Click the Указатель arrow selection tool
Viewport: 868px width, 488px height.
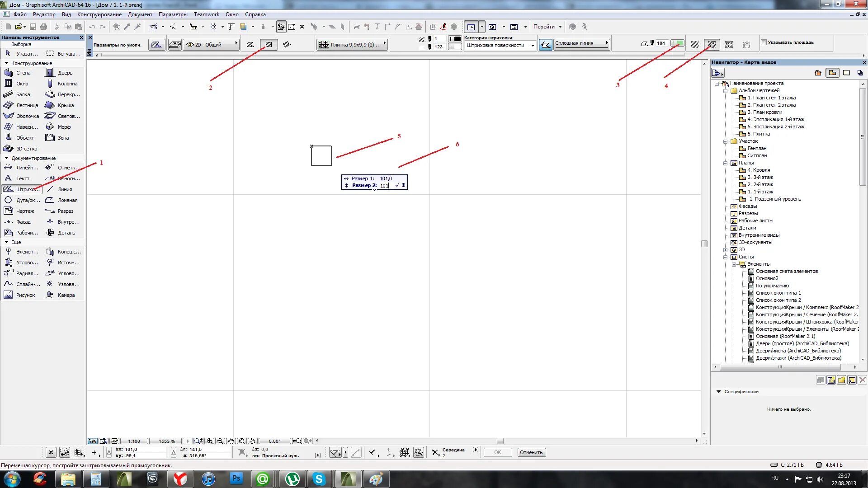point(21,54)
